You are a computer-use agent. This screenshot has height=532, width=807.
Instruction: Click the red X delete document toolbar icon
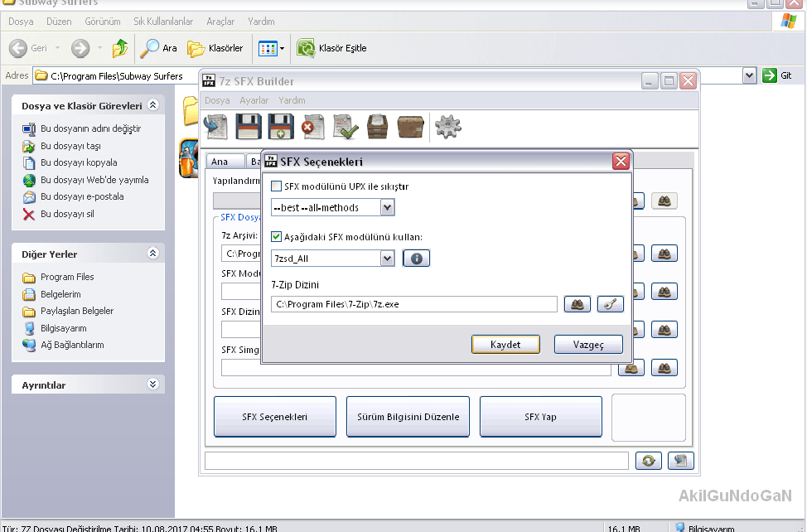(313, 127)
